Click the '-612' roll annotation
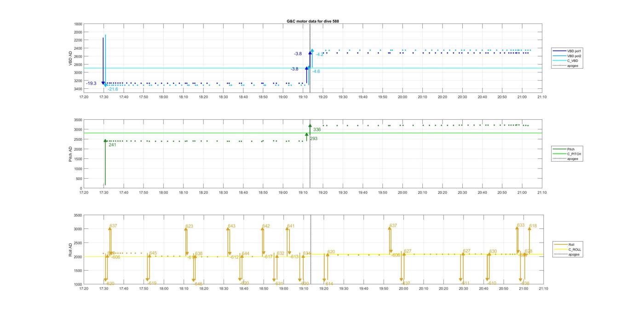 tap(234, 257)
